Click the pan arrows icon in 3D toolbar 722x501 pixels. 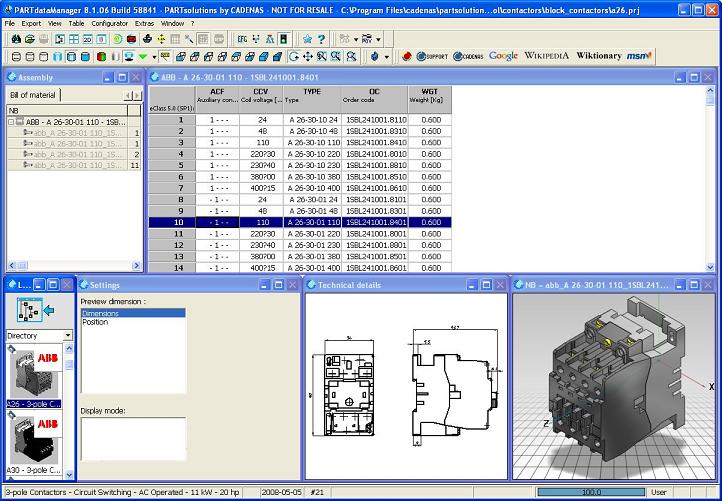(308, 57)
